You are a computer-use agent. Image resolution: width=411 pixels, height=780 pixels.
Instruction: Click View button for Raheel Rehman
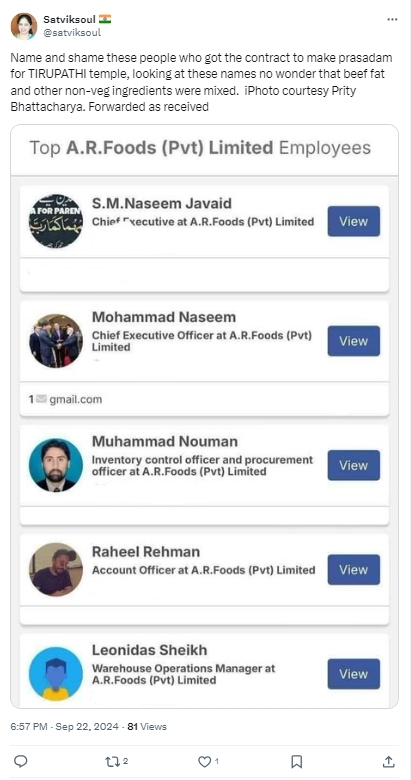353,570
